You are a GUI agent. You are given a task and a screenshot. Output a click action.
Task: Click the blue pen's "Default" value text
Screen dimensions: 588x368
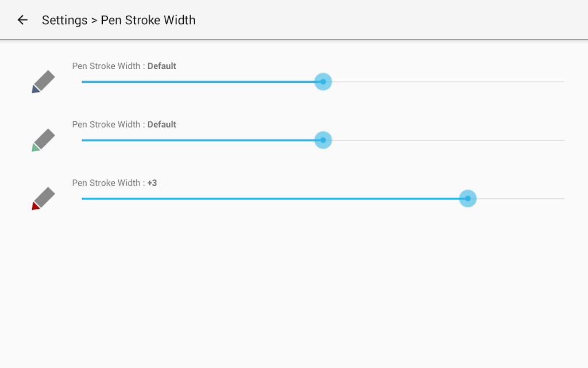coord(161,66)
